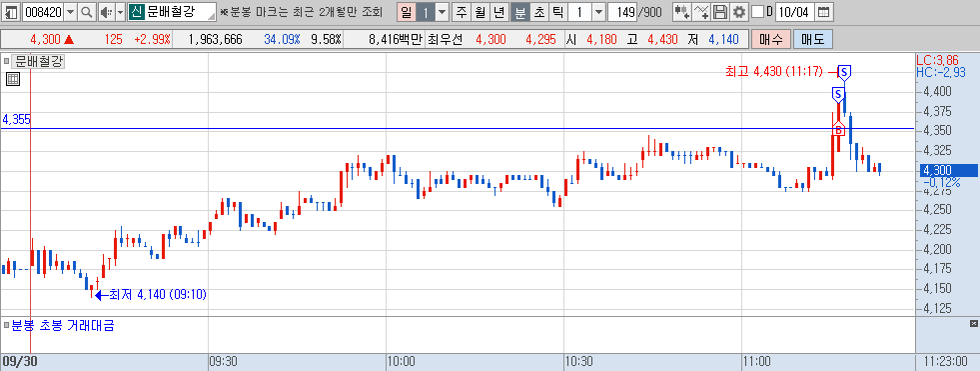Click the 4,400 price axis label
Screen dimensions: 980x371
(936, 92)
